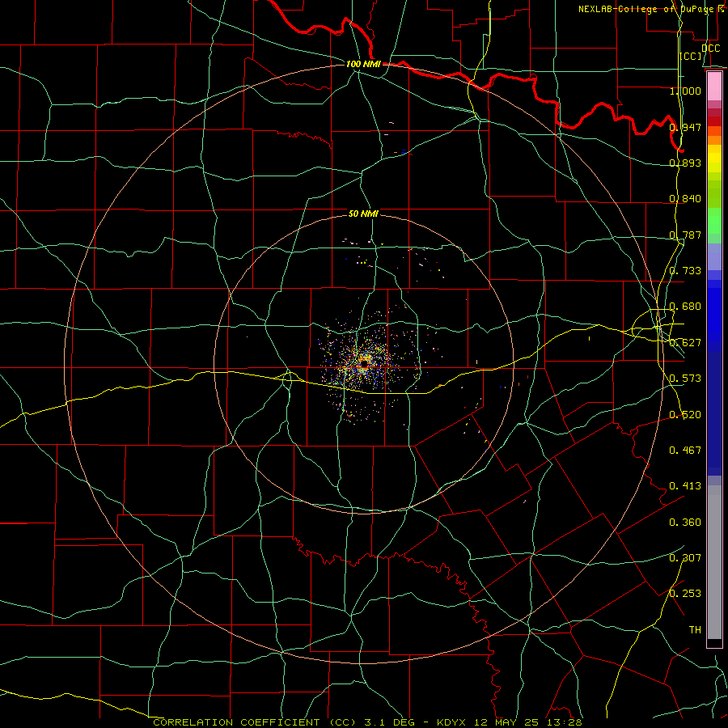Click the 0.947 scale value
Viewport: 728px width, 728px height.
[x=685, y=127]
